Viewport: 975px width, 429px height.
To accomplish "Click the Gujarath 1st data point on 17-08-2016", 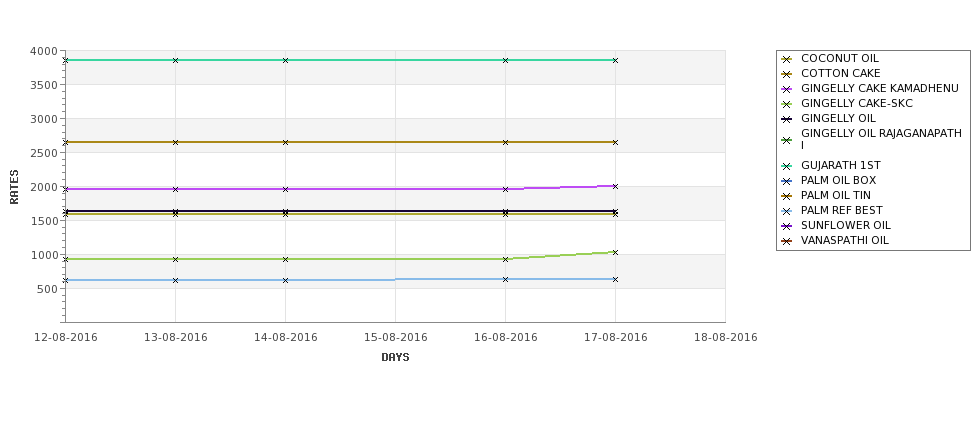I will pos(616,60).
